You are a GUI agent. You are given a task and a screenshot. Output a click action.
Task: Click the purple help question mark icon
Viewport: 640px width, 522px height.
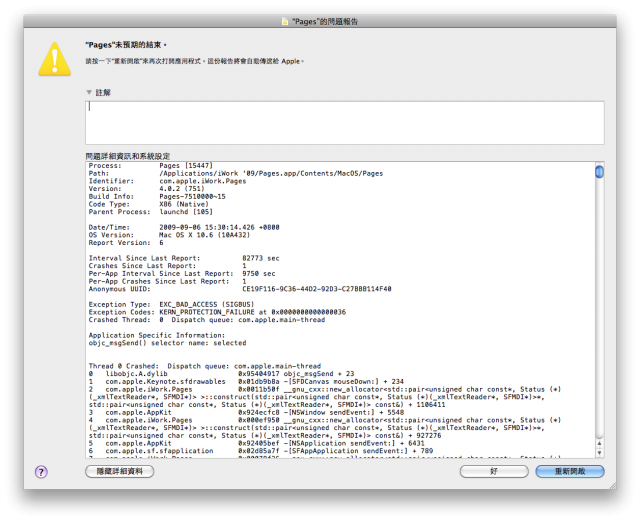(41, 472)
